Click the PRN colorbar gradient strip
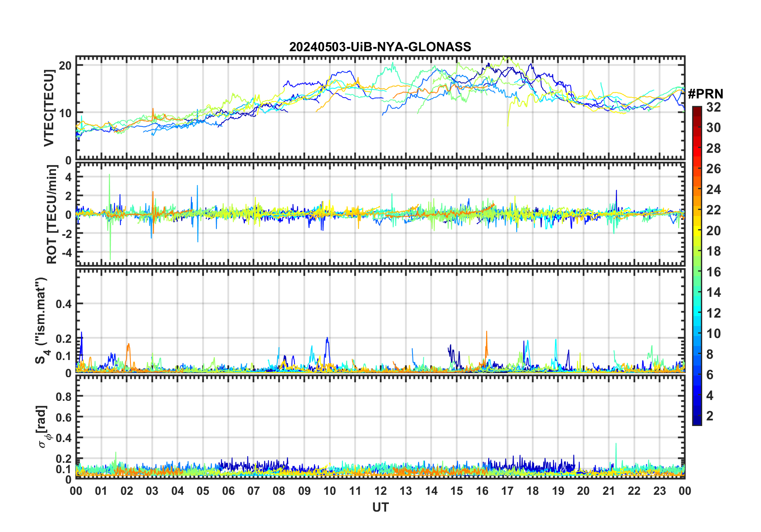Image resolution: width=761 pixels, height=532 pixels. click(697, 266)
